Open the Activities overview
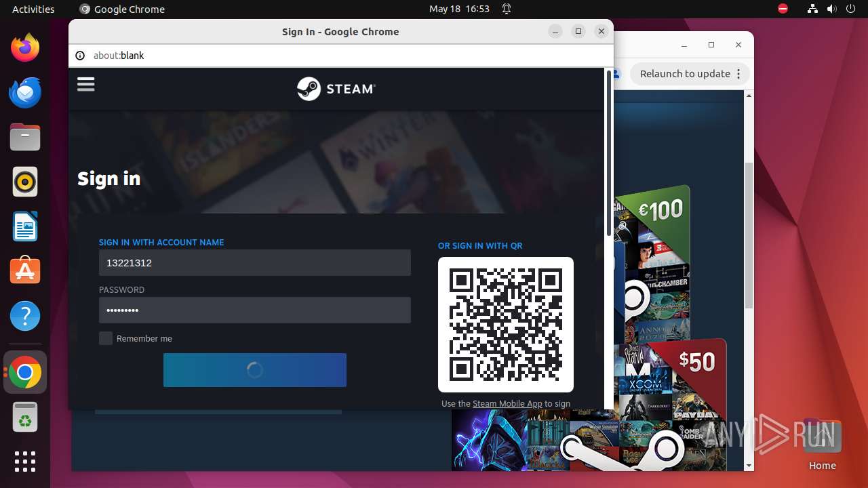868x488 pixels. pos(33,9)
